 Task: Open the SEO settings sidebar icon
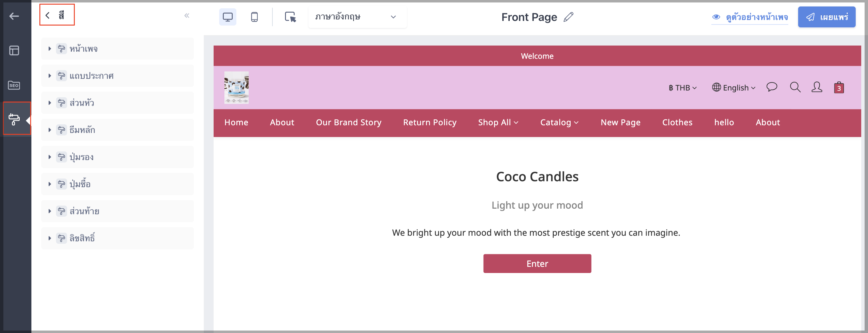click(x=14, y=85)
